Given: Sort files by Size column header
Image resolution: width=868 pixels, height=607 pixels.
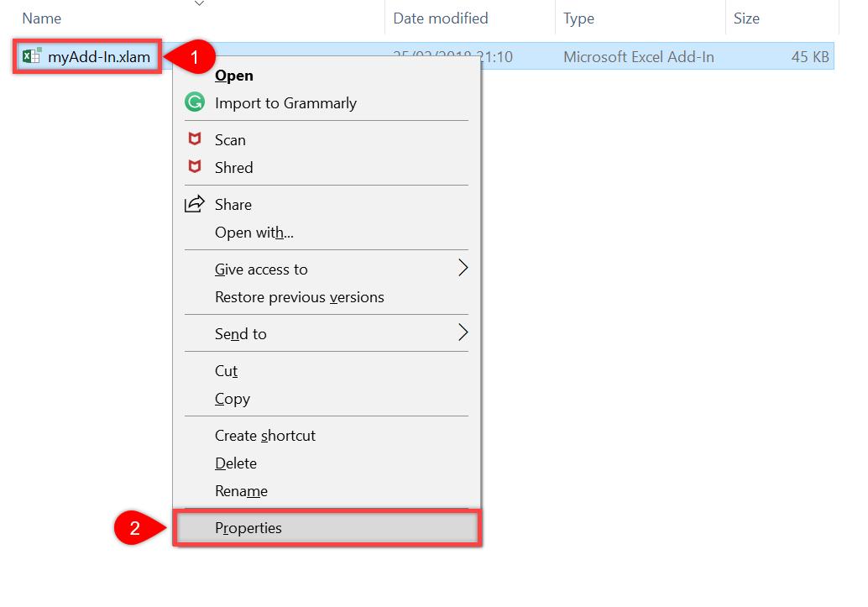Looking at the screenshot, I should 746,18.
